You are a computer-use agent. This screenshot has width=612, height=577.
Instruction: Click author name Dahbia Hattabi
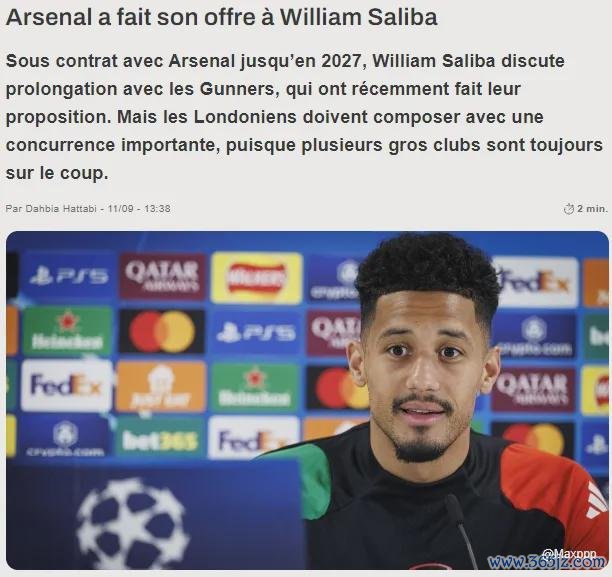coord(60,209)
